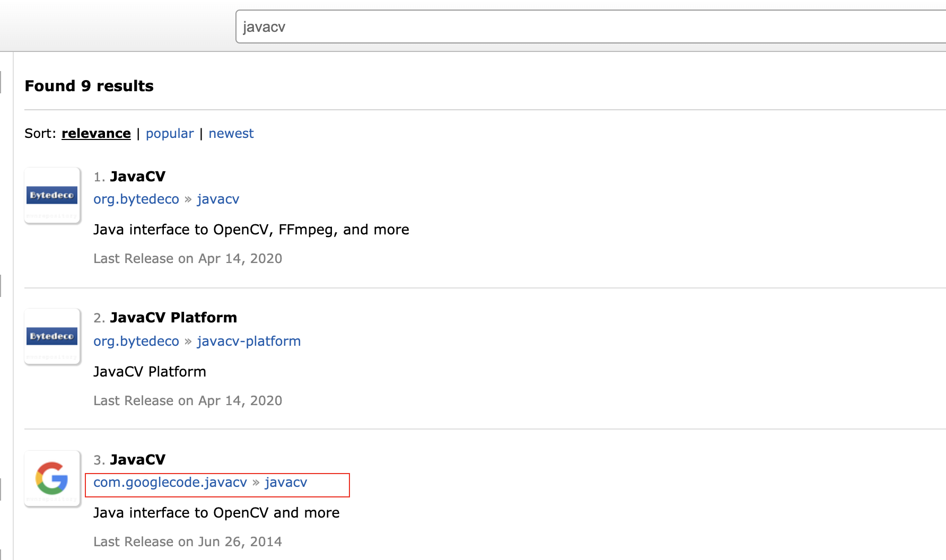Open Bytedeco logo of JavaCV Platform result
Viewport: 946px width, 560px height.
(x=52, y=336)
